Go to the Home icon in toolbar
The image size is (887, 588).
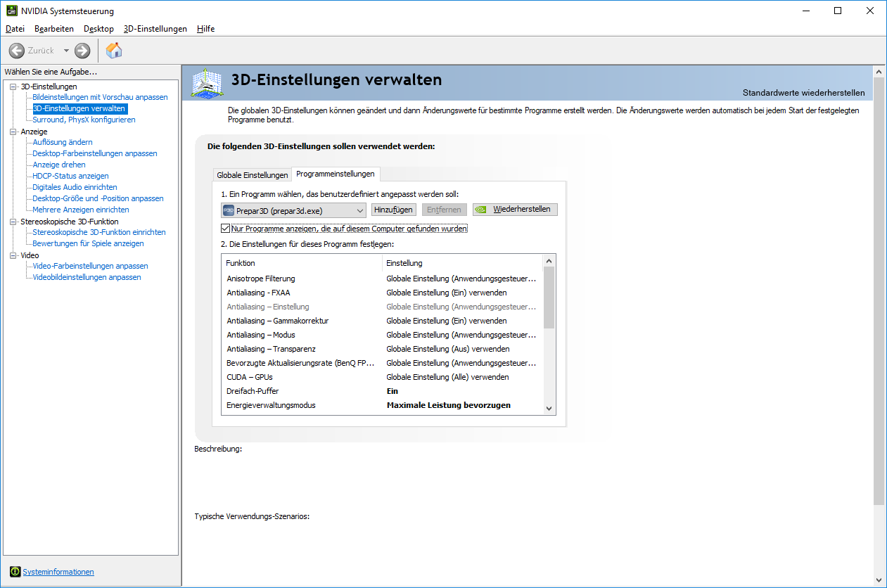[114, 51]
